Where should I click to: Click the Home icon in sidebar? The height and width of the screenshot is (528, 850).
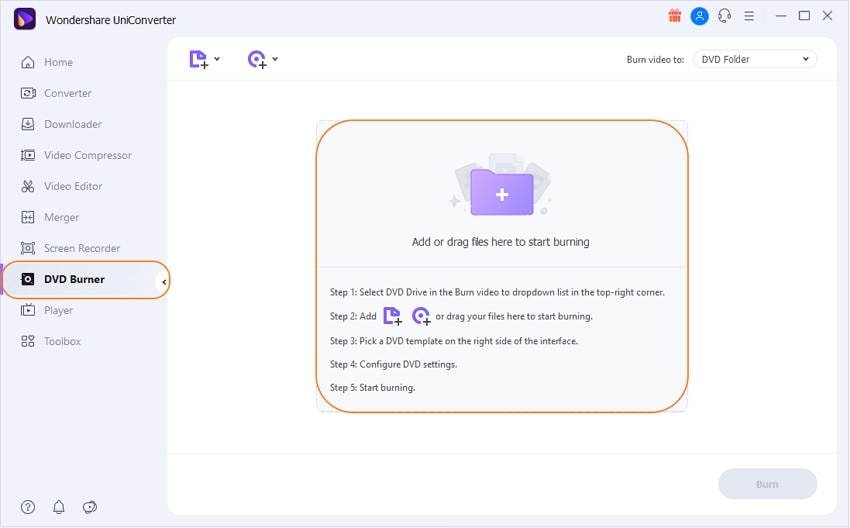[x=28, y=62]
